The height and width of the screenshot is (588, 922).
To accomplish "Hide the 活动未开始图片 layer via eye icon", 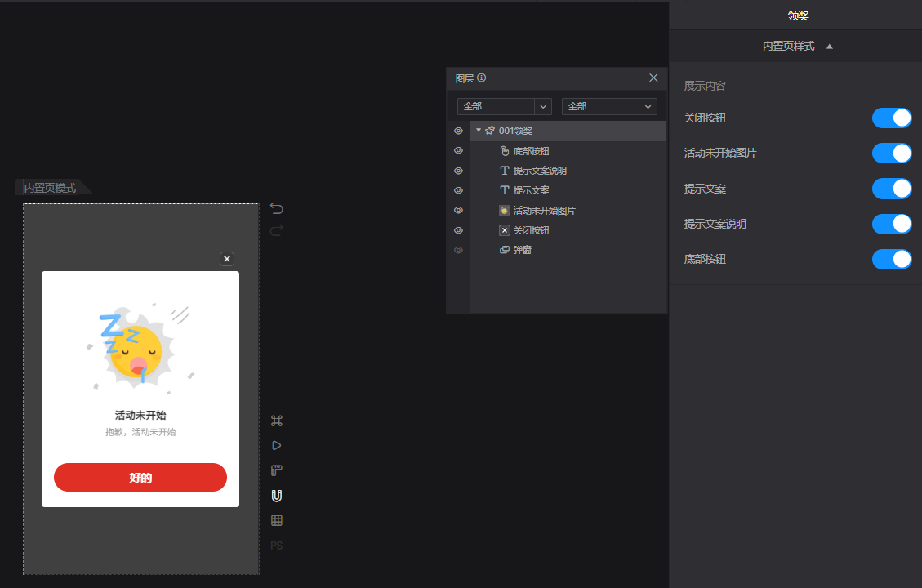I will point(459,210).
